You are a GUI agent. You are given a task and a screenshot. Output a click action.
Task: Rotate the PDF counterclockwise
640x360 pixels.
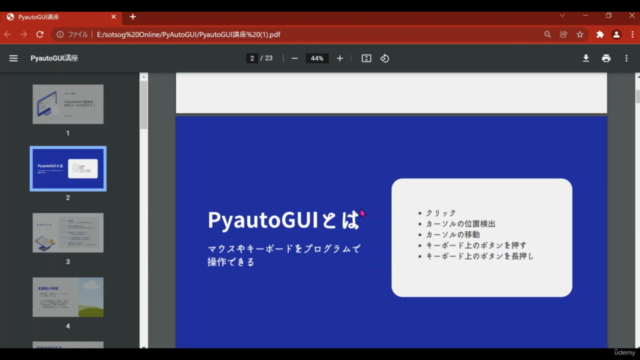384,58
